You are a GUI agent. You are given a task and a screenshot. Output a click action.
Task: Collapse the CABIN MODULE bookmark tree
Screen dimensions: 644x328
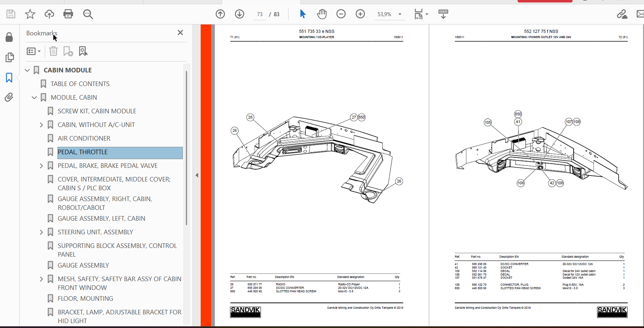click(27, 70)
